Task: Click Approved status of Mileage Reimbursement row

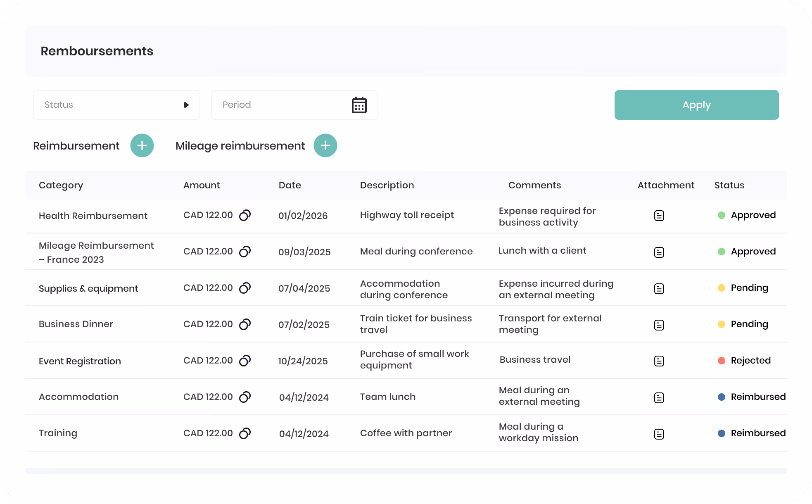Action: pyautogui.click(x=747, y=252)
